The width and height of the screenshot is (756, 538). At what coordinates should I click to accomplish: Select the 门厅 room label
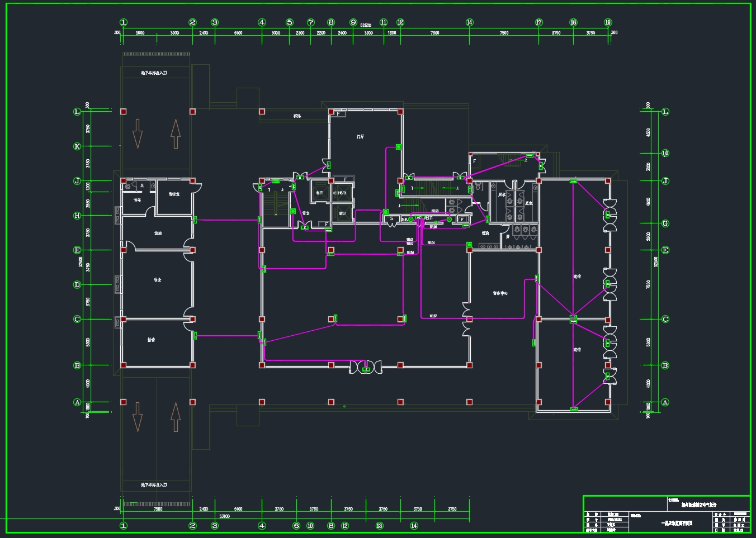click(x=361, y=136)
